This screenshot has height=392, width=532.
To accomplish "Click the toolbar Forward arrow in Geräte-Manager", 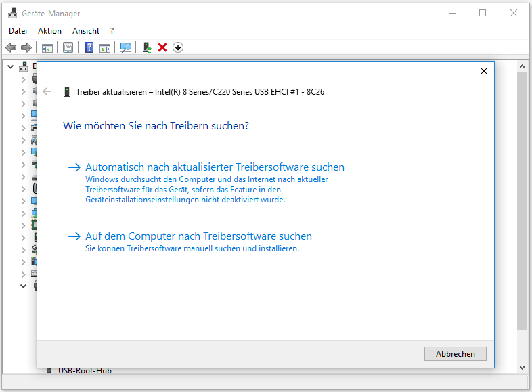I will (x=26, y=47).
